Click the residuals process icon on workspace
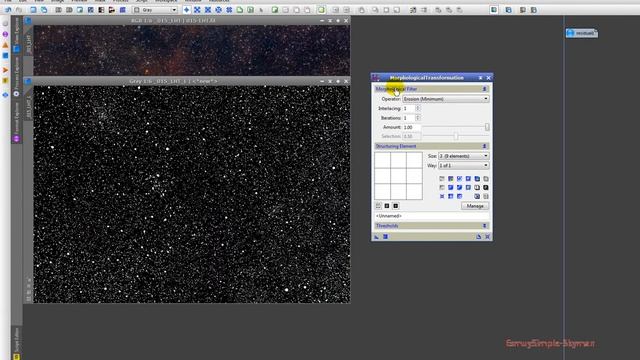 coord(582,33)
